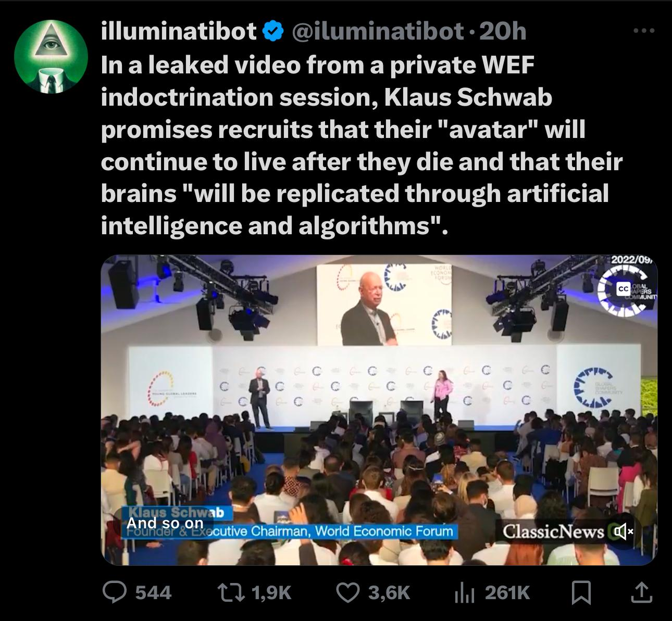Bookmark this post
This screenshot has width=672, height=621.
tap(580, 592)
